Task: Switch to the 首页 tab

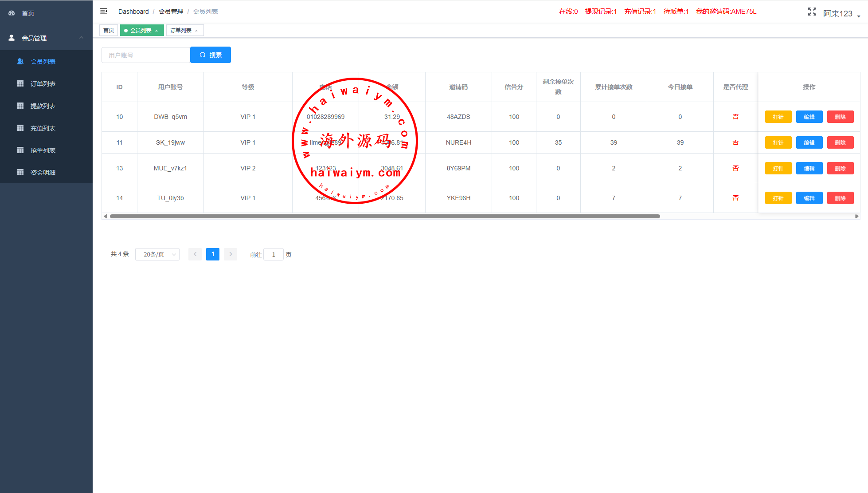Action: [x=109, y=30]
